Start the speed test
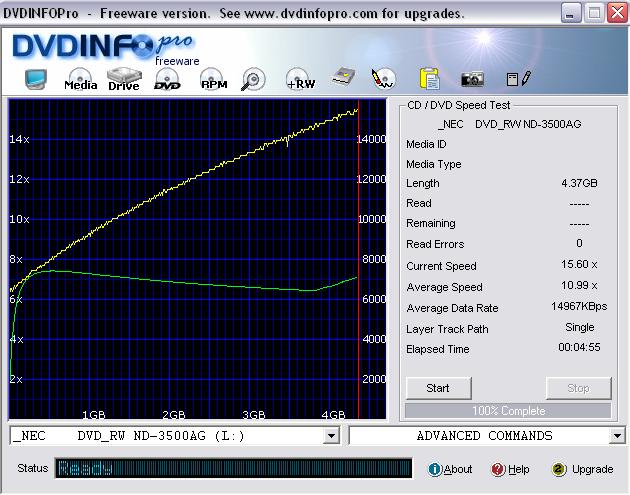Image resolution: width=630 pixels, height=495 pixels. 438,388
